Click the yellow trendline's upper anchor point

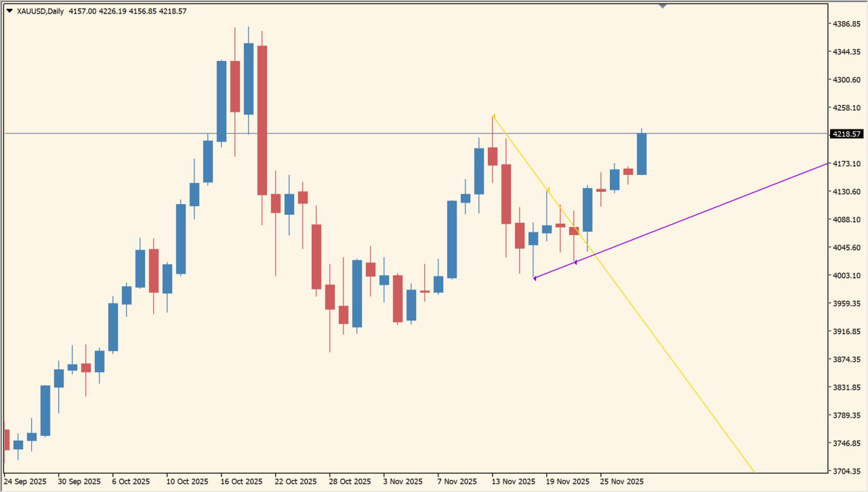(494, 115)
